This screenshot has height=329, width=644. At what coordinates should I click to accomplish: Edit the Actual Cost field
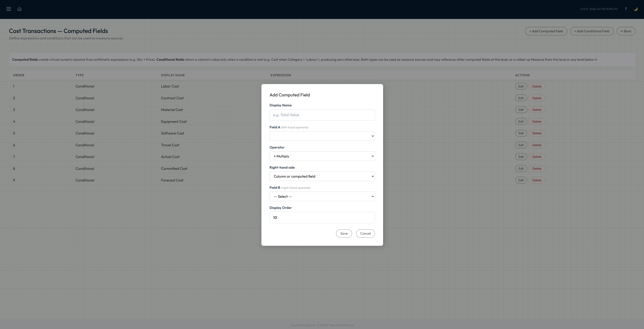coord(521,157)
